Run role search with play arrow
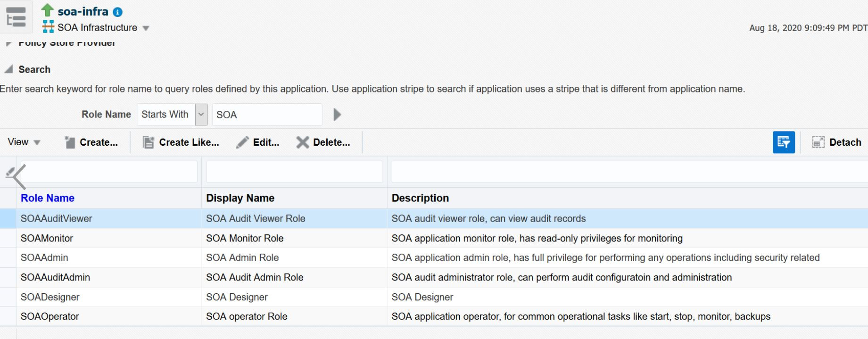The image size is (868, 339). coord(337,115)
